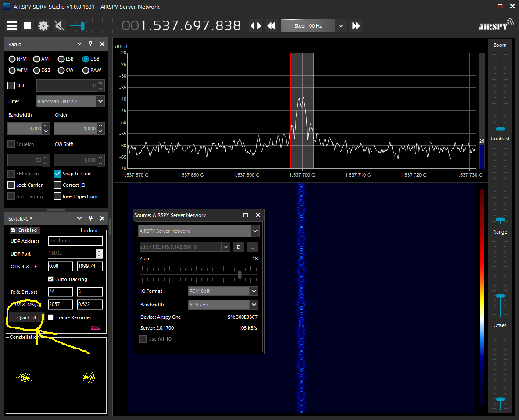Increase filter Order with up arrow
This screenshot has width=519, height=420.
click(x=100, y=125)
